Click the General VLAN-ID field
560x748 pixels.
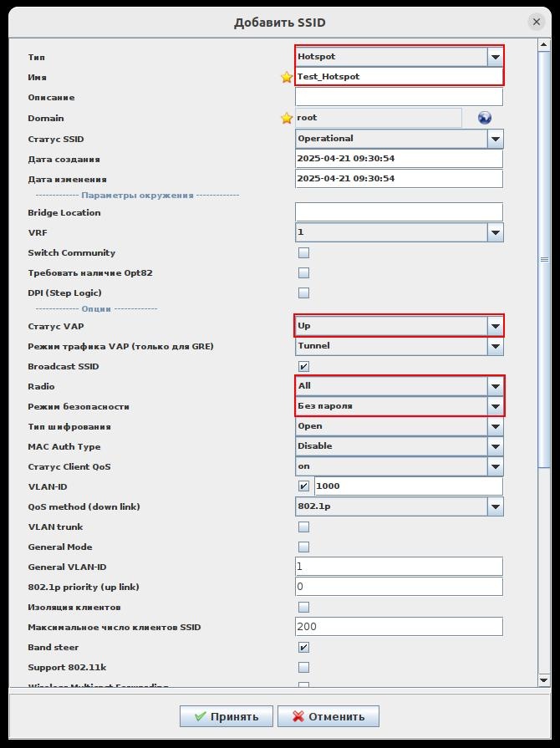(x=400, y=567)
